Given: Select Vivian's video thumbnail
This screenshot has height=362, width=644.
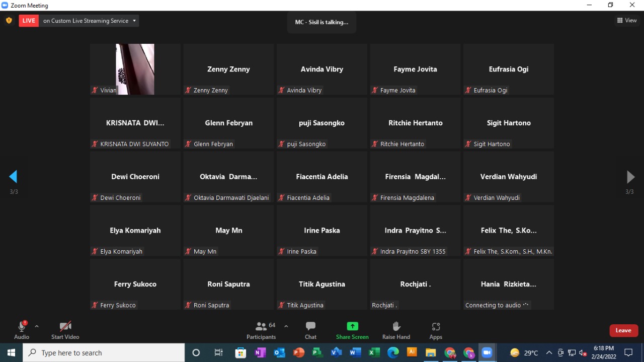Looking at the screenshot, I should [135, 69].
